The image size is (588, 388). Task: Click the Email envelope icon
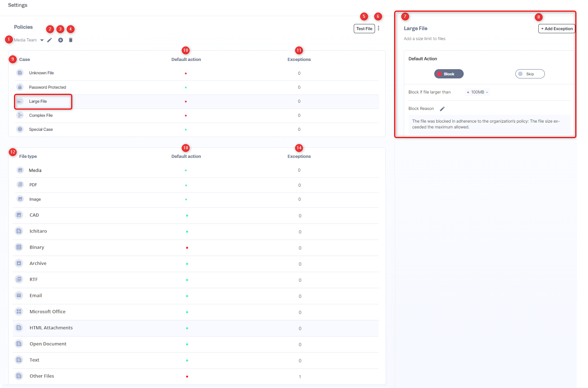(x=19, y=296)
